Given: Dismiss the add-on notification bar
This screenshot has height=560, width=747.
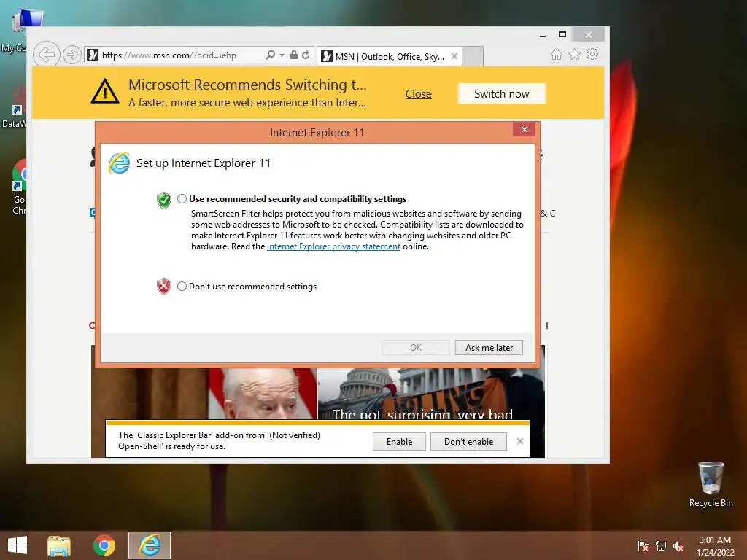Looking at the screenshot, I should click(519, 441).
